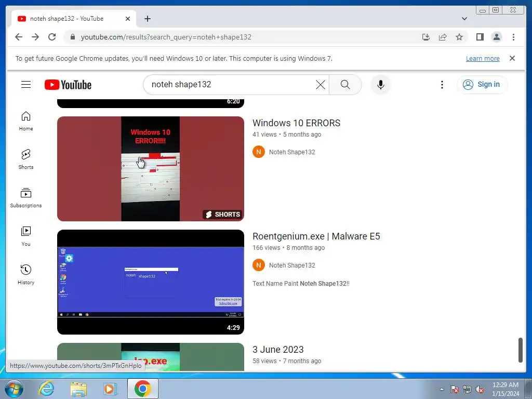This screenshot has width=532, height=399.
Task: Bookmark this page with the star
Action: [x=459, y=37]
